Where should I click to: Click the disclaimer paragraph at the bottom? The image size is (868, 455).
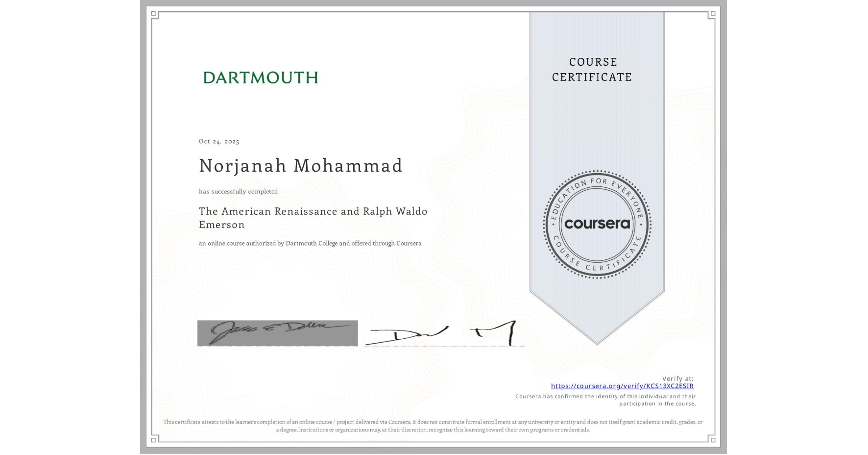point(433,426)
